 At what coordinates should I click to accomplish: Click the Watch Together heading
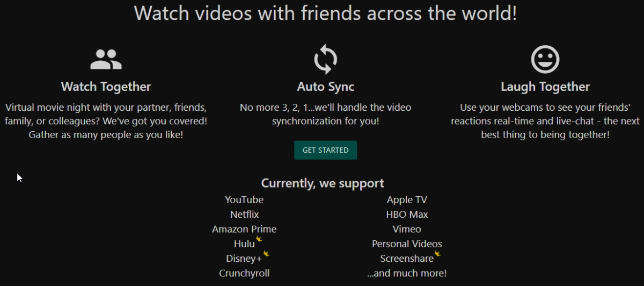pyautogui.click(x=106, y=87)
